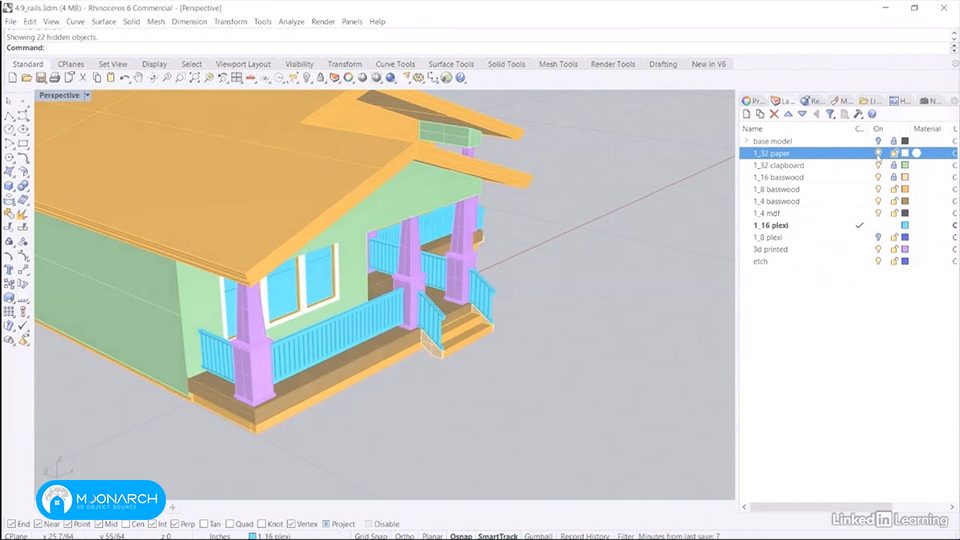This screenshot has width=960, height=540.
Task: Click the Perspective viewport title
Action: pyautogui.click(x=59, y=96)
